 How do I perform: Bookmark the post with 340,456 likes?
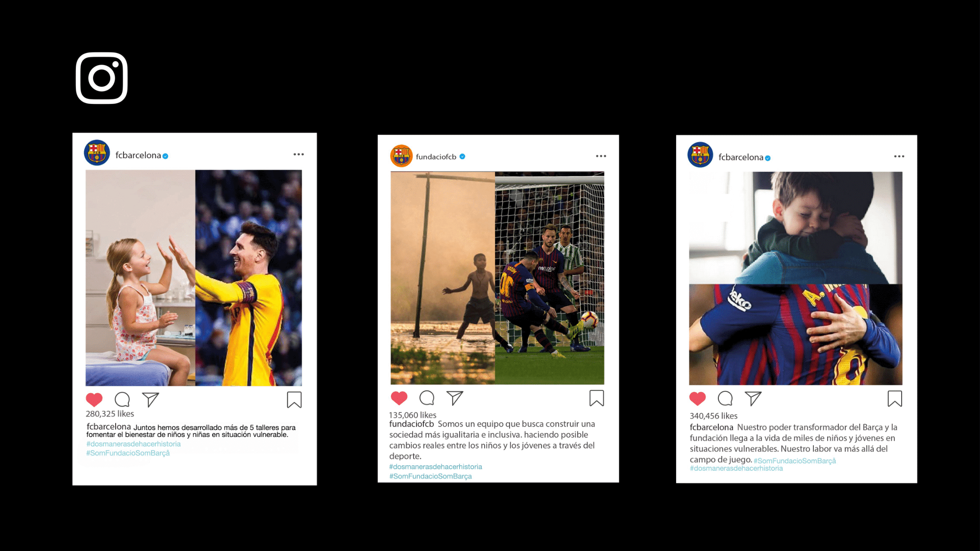point(895,399)
